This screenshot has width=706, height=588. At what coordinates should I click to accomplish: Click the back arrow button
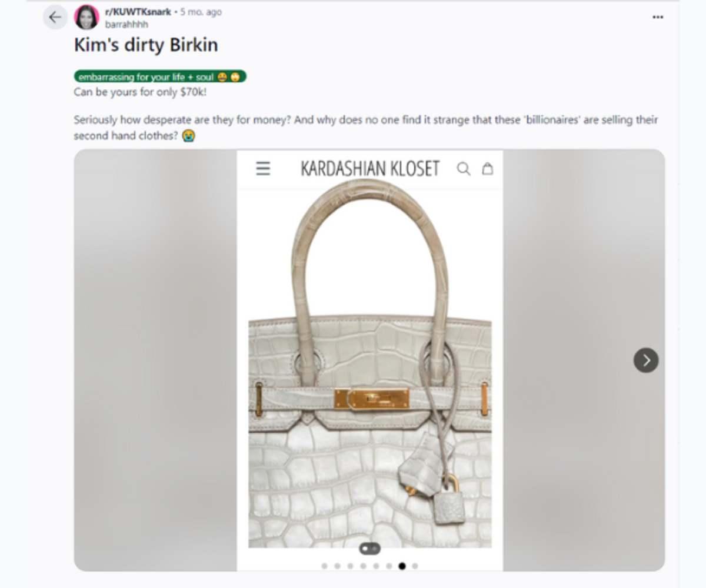[55, 18]
